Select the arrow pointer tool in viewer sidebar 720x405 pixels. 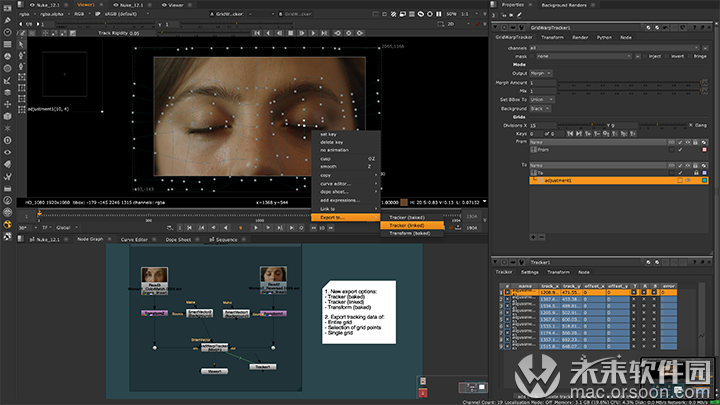point(21,45)
